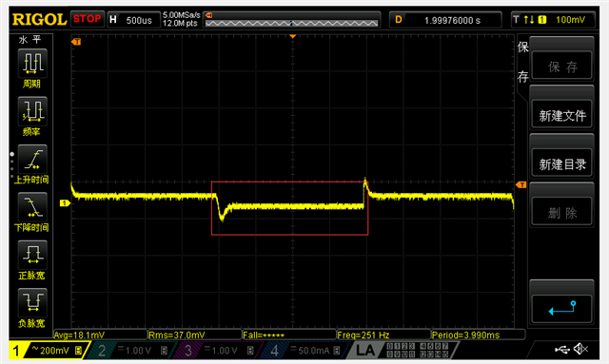Click the blue return arrow icon
This screenshot has width=609, height=364.
point(562,309)
